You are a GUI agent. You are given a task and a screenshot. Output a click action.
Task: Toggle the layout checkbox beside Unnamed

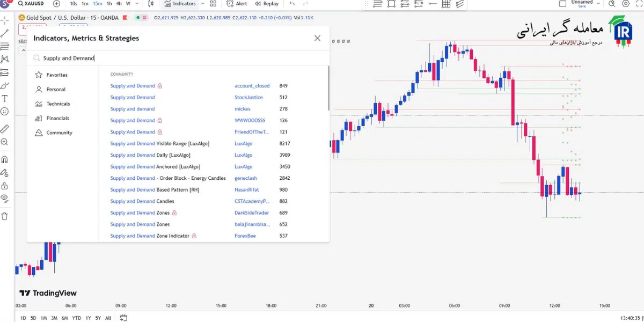(562, 4)
